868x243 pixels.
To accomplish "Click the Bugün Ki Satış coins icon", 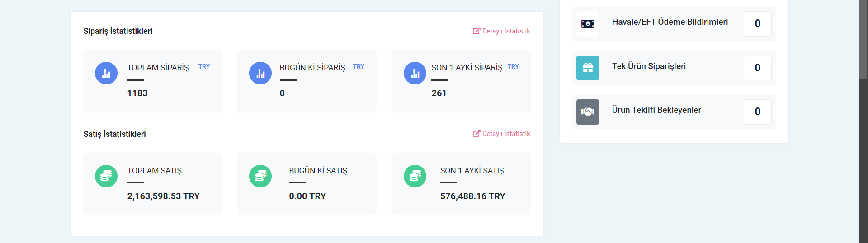I will pos(260,176).
